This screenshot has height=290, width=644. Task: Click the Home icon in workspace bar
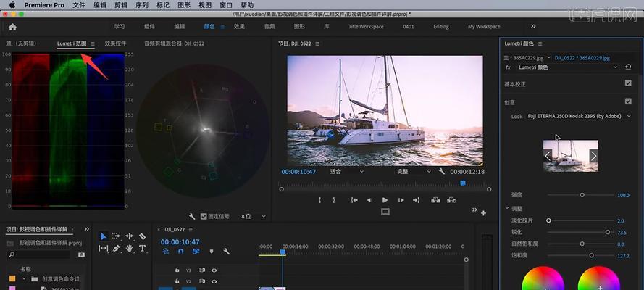(13, 27)
